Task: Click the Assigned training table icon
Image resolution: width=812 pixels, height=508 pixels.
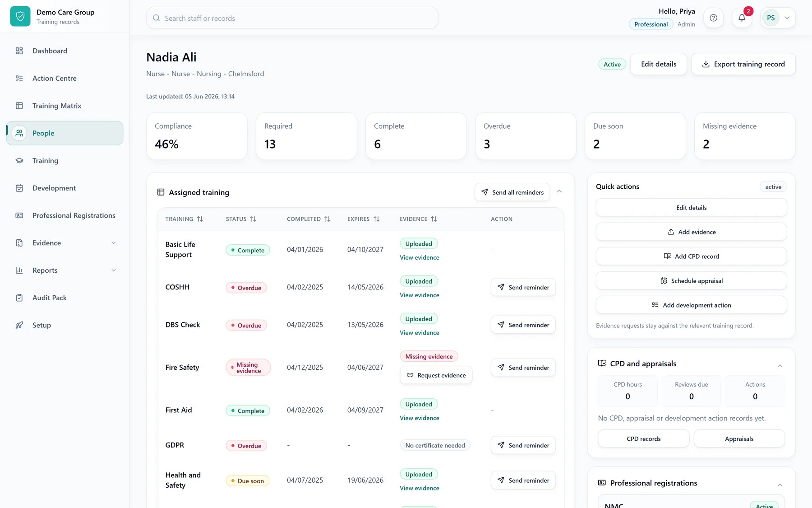Action: click(161, 192)
